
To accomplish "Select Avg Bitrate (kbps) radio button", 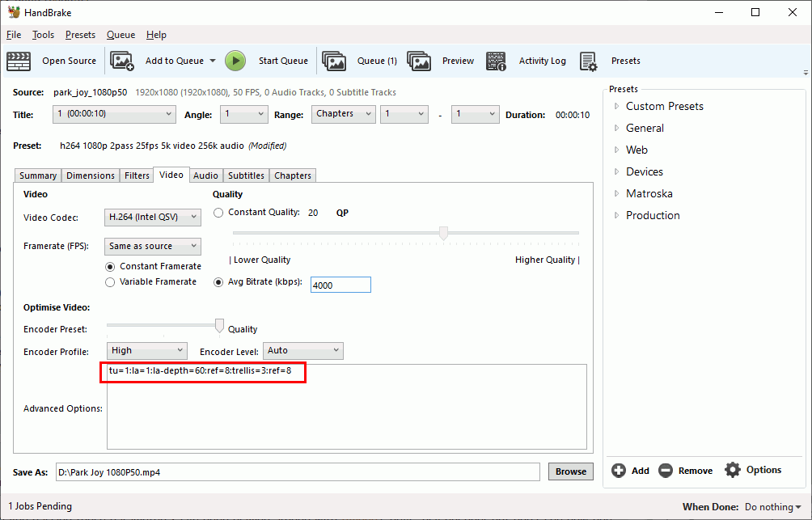I will click(218, 282).
